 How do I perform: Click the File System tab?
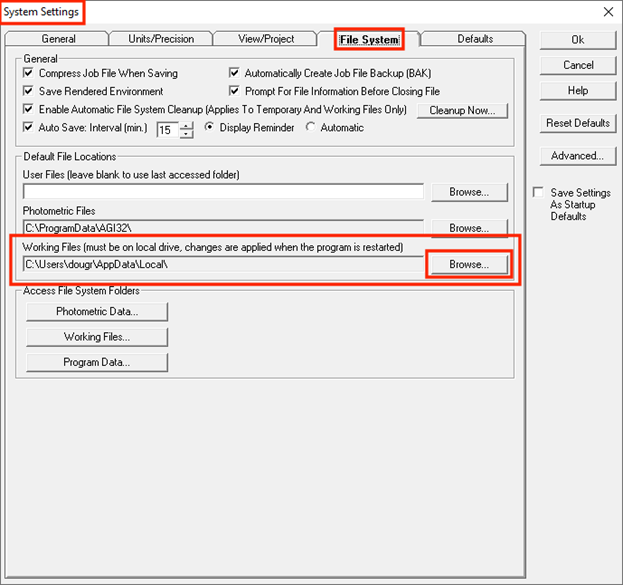point(369,39)
